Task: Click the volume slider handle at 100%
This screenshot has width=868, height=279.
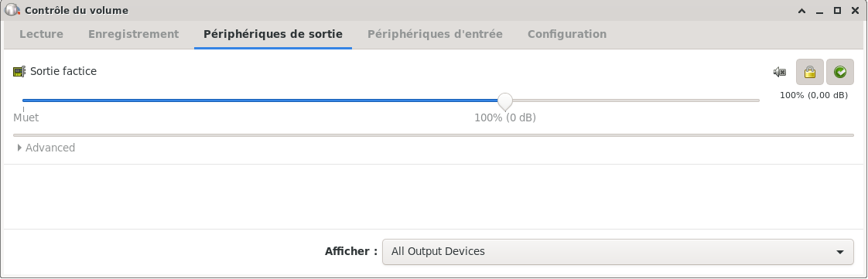Action: (505, 101)
